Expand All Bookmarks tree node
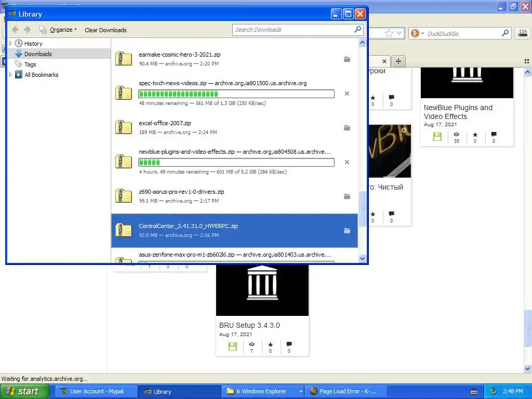Image resolution: width=532 pixels, height=399 pixels. coord(10,75)
